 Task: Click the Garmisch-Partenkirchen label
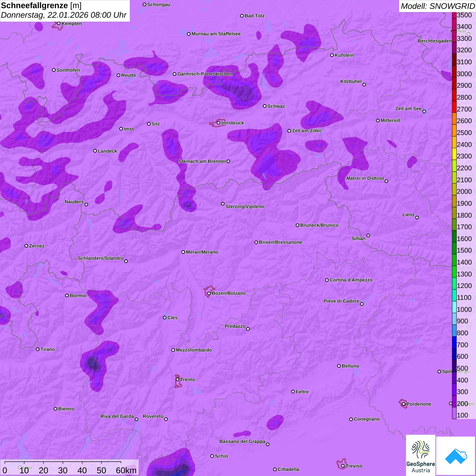click(205, 74)
